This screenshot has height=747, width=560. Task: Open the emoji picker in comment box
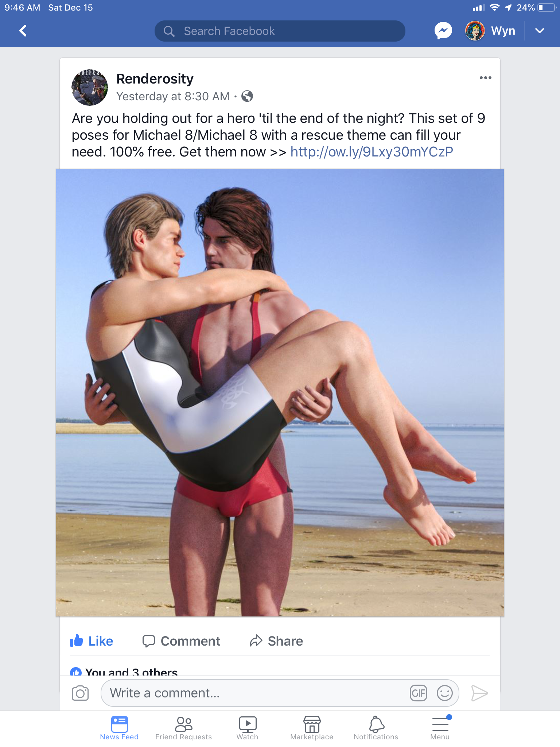point(444,693)
